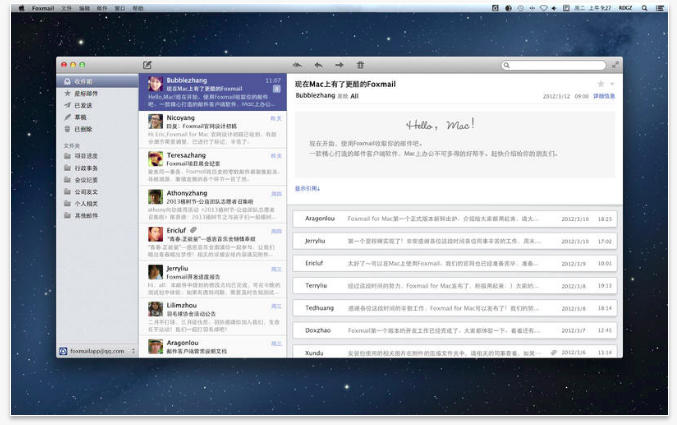This screenshot has height=425, width=677.
Task: Open the Apple menu
Action: click(21, 8)
